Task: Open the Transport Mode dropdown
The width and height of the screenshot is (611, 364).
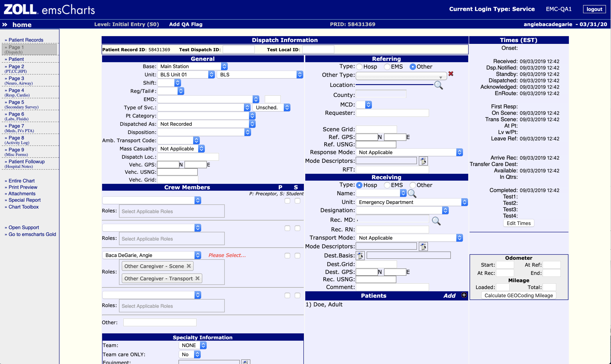Action: pyautogui.click(x=459, y=238)
